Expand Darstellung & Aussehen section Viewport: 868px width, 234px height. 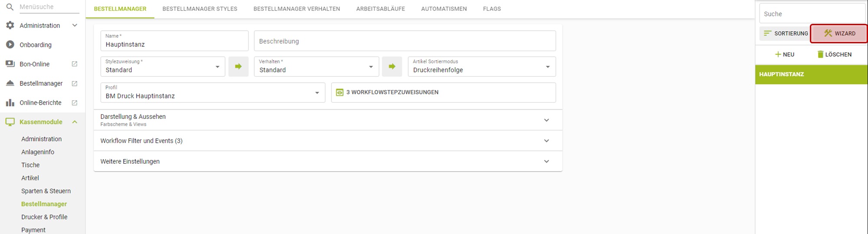[328, 120]
